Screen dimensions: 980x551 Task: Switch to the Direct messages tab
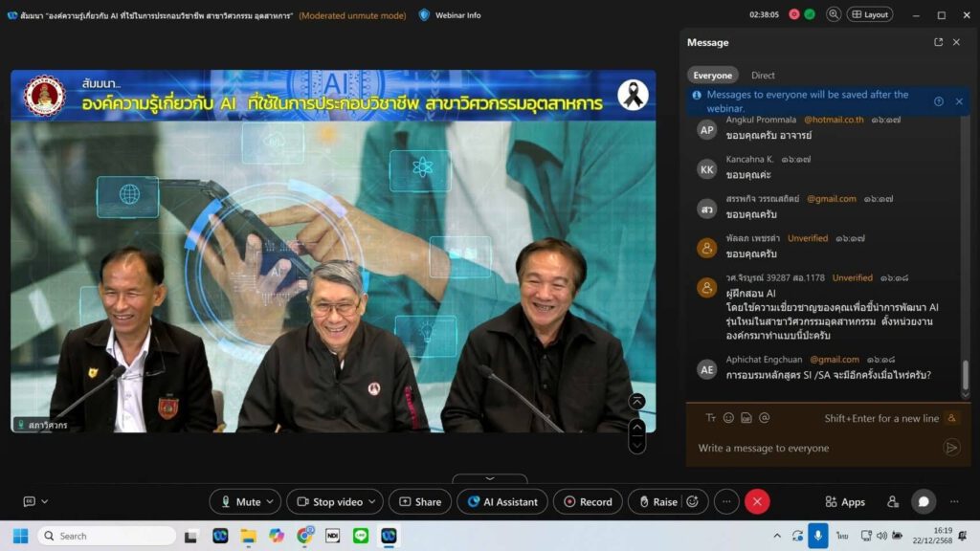point(763,75)
